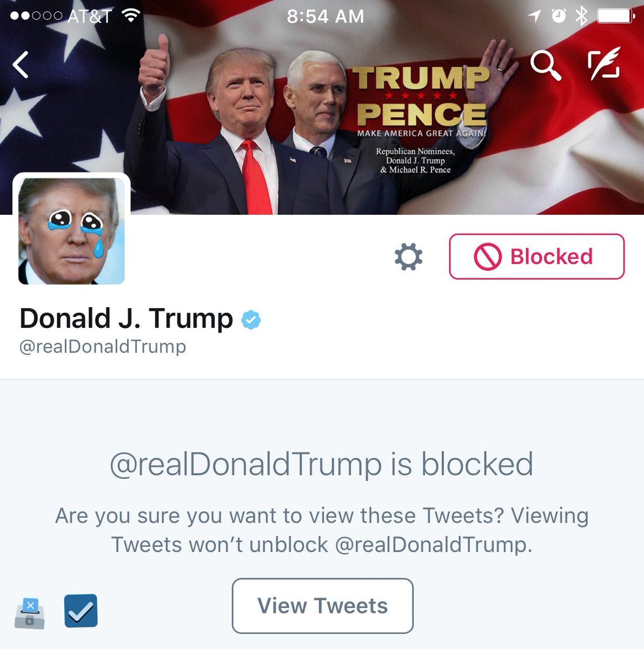
Task: Tap the Wi-Fi status icon
Action: click(130, 16)
